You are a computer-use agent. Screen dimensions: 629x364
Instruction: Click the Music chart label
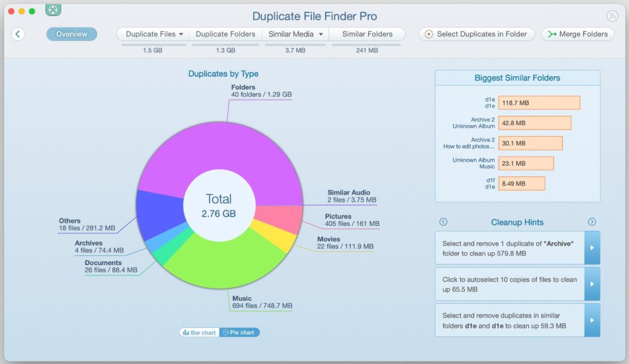tap(262, 302)
